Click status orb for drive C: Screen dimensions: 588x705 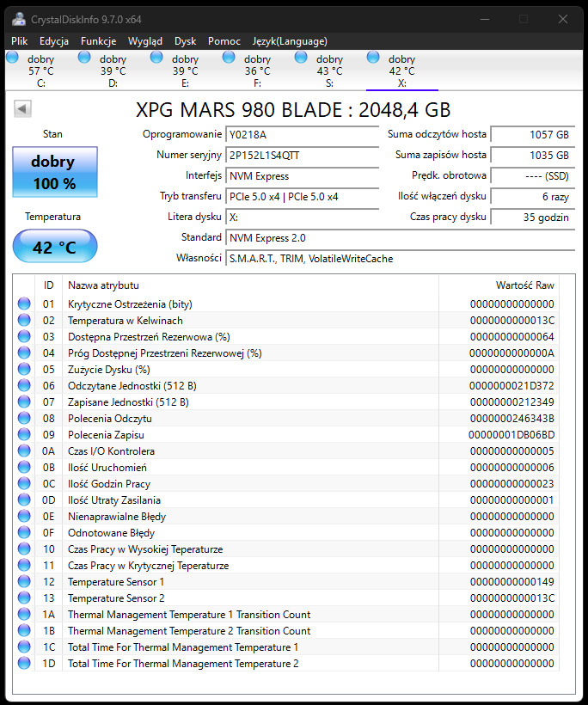click(13, 58)
